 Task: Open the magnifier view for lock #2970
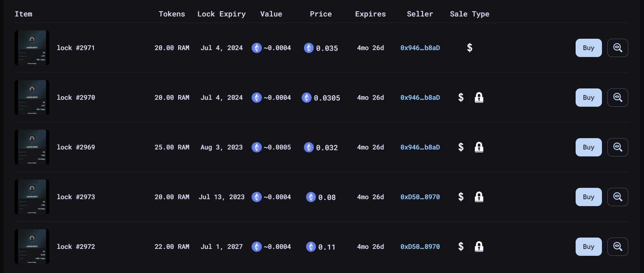click(618, 98)
